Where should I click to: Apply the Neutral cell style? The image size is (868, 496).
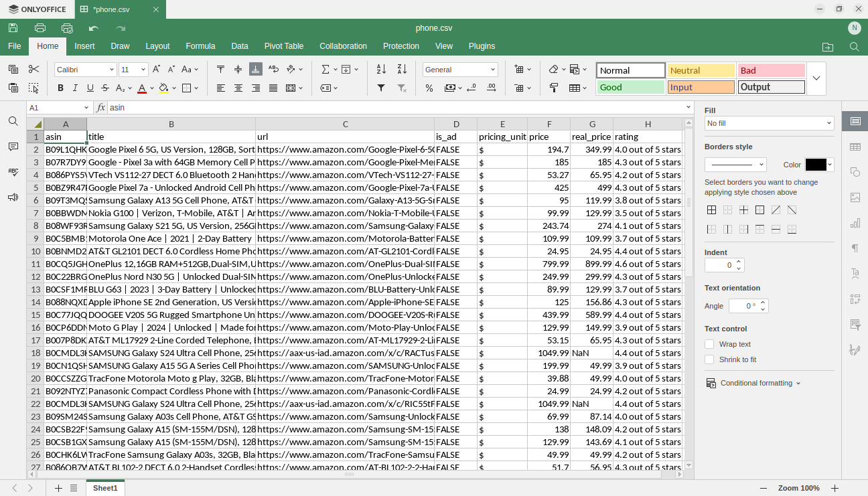[x=701, y=70]
